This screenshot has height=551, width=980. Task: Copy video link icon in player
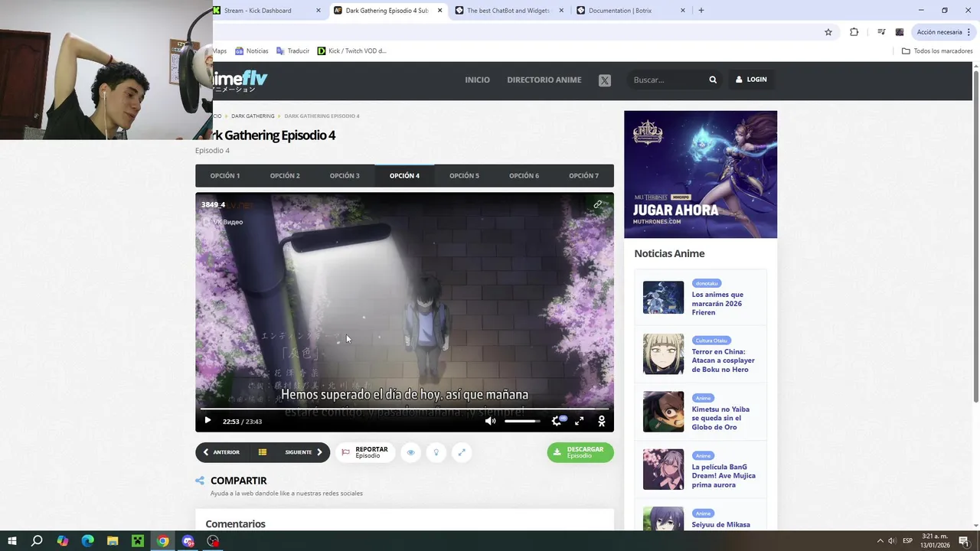tap(598, 204)
